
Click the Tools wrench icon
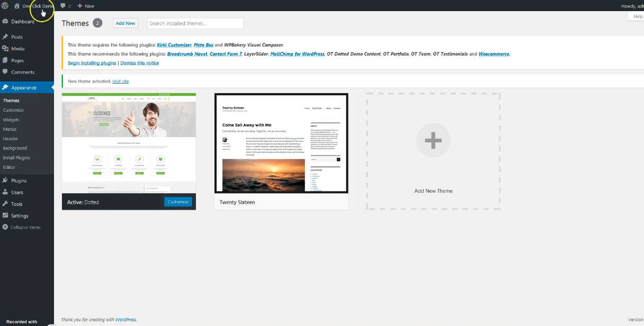[5, 204]
